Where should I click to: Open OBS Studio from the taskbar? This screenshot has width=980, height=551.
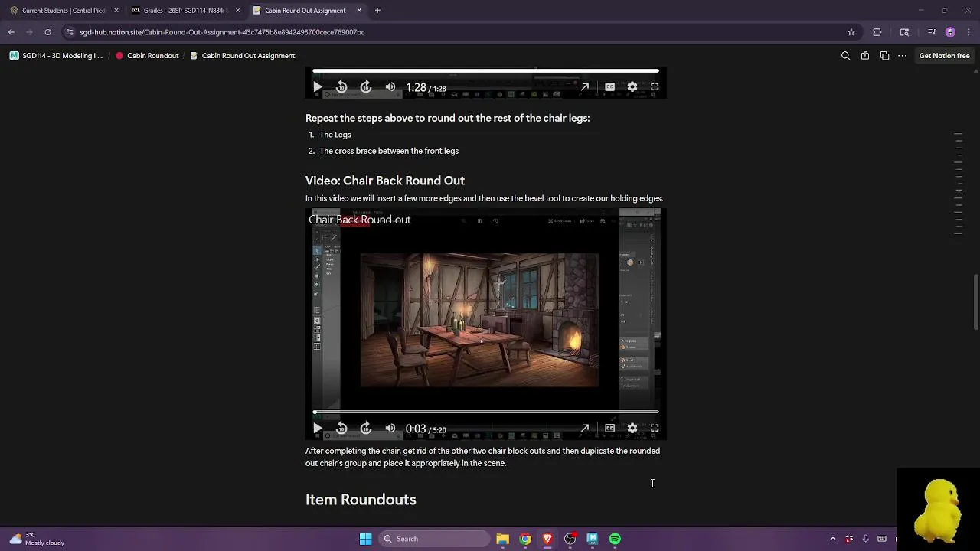tap(570, 539)
